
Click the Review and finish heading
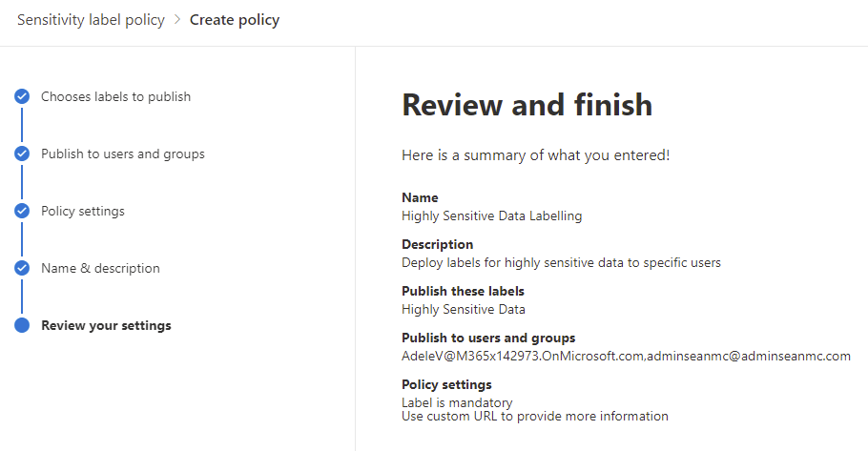(x=527, y=105)
